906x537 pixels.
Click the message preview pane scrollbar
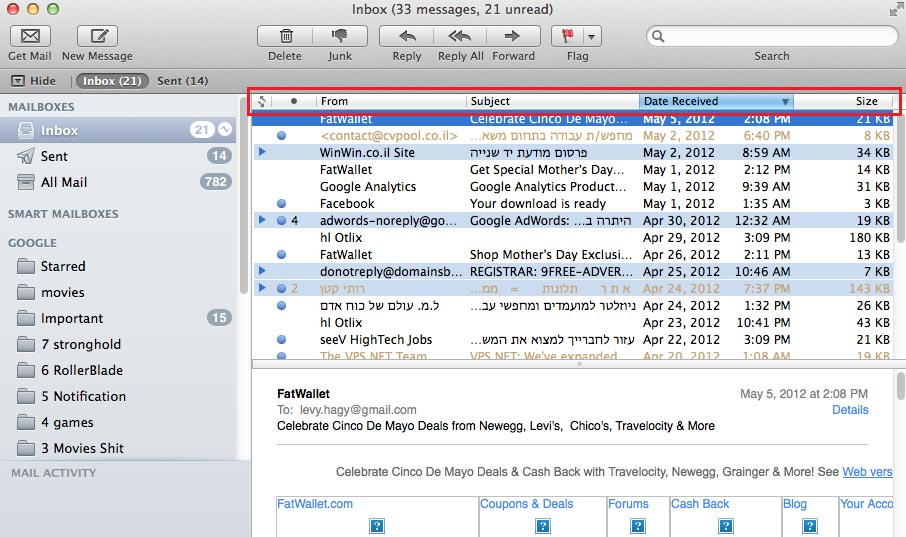click(900, 386)
